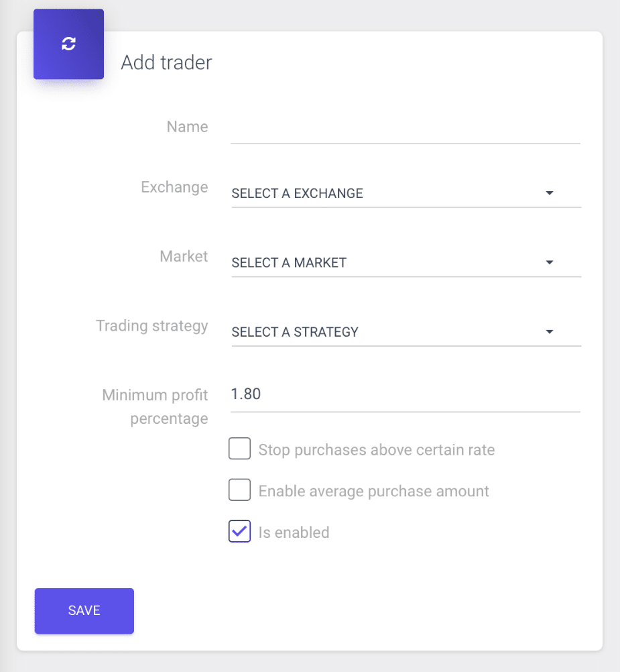
Task: Click the refresh icon above Add trader
Action: [68, 44]
